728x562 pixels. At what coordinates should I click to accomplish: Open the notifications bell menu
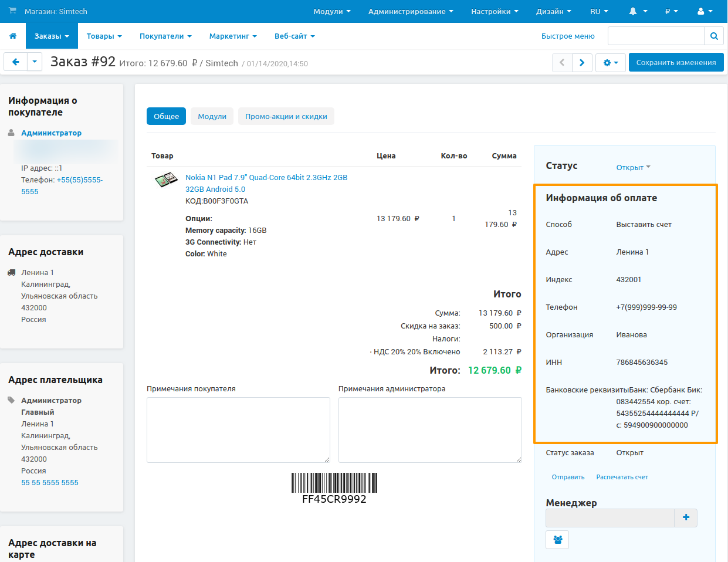point(638,12)
